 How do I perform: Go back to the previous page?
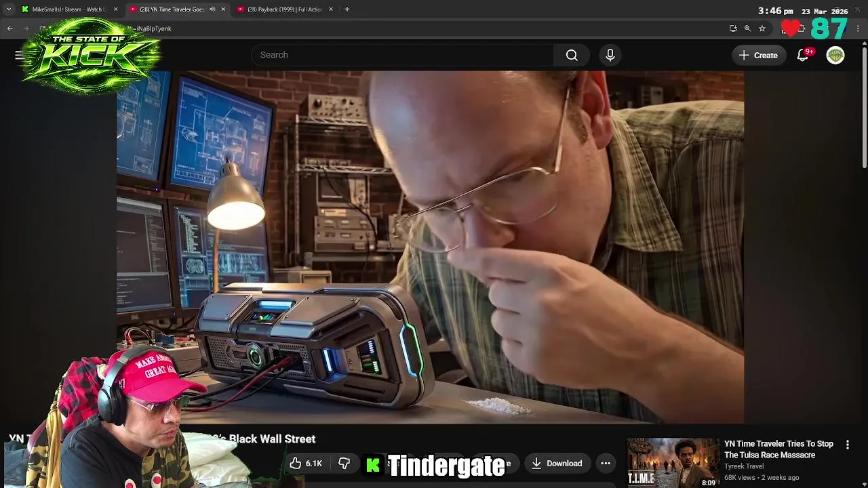click(x=10, y=28)
